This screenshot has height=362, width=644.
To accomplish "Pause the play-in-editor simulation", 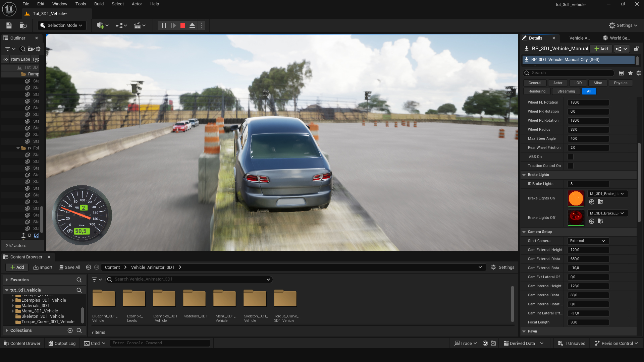I will [164, 25].
